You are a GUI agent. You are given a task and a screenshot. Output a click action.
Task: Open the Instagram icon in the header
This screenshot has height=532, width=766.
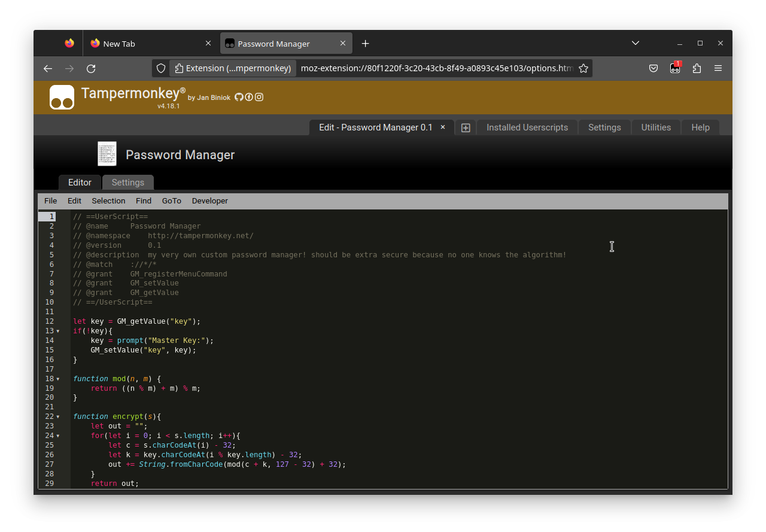tap(259, 97)
